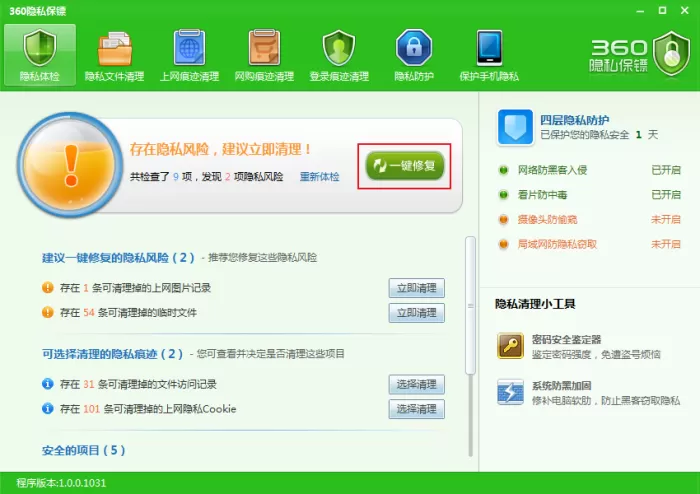This screenshot has height=494, width=700.
Task: Click the 程序版本:1.0.0.1031 status text
Action: 61,483
